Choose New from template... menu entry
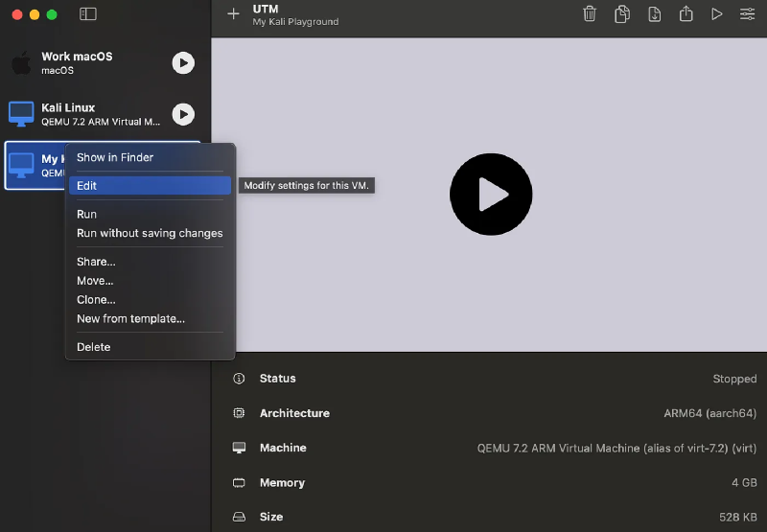The width and height of the screenshot is (767, 532). pos(130,318)
